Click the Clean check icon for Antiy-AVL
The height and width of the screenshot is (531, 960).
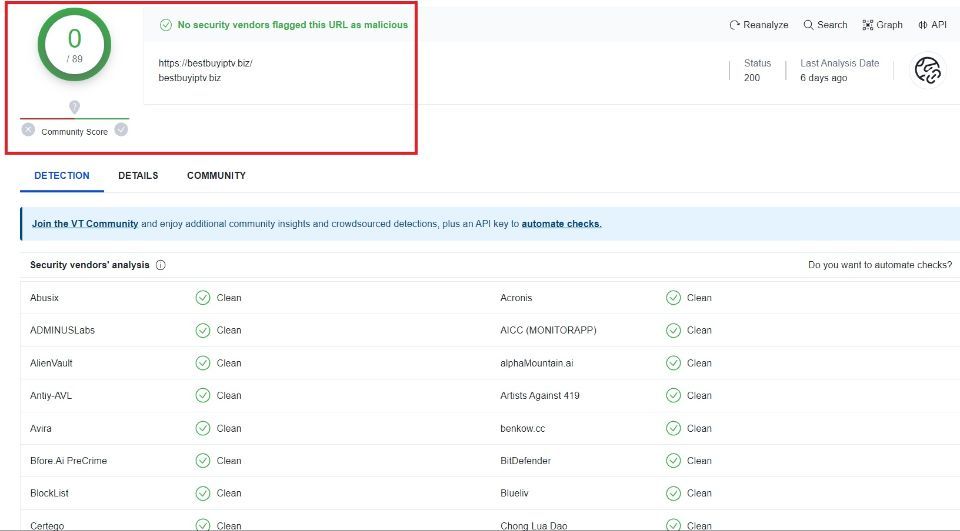pos(203,396)
